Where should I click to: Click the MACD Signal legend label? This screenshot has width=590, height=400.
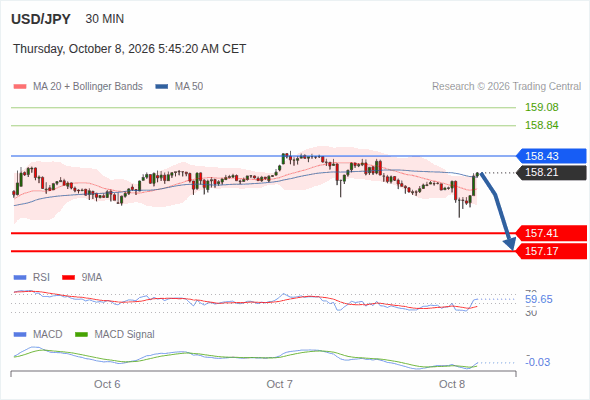click(x=125, y=334)
